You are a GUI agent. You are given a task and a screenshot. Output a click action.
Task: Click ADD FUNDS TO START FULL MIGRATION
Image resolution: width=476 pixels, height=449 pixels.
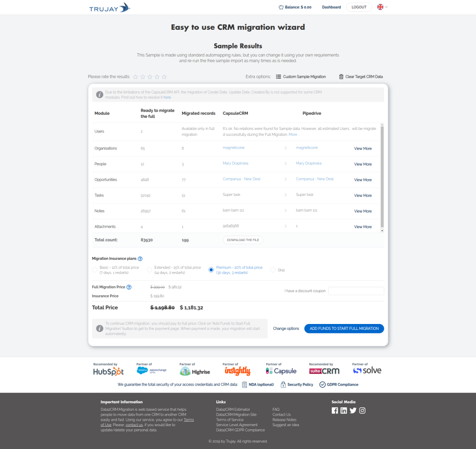point(344,328)
